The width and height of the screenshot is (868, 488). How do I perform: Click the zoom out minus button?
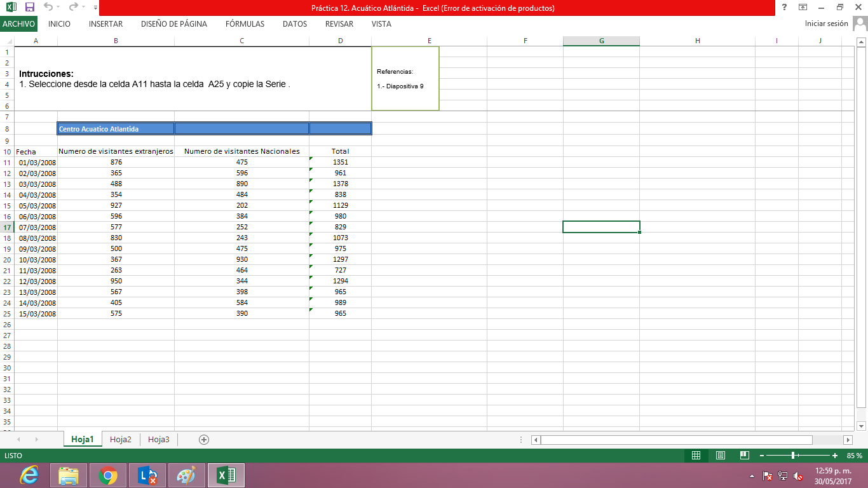761,456
